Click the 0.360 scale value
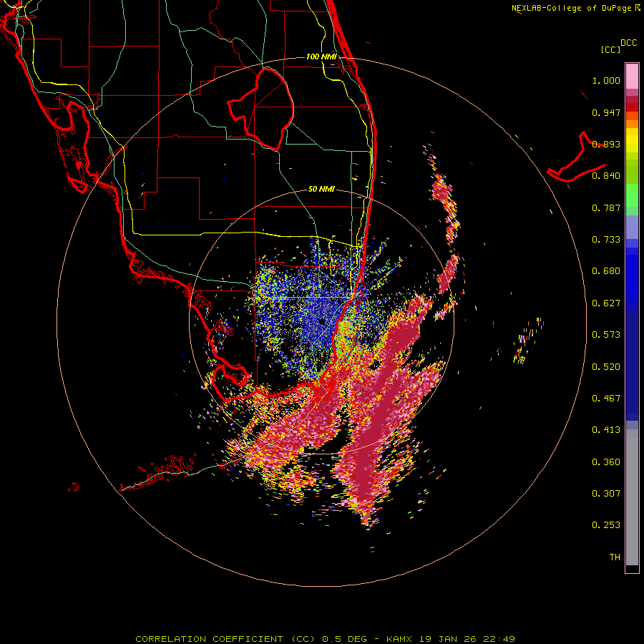The width and height of the screenshot is (644, 644). 606,462
